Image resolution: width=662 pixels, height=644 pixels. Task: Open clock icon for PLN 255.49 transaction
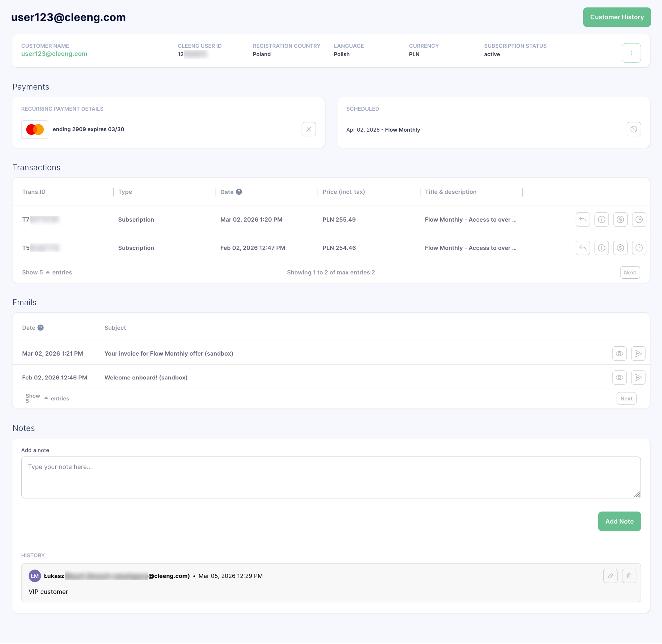[x=639, y=220]
